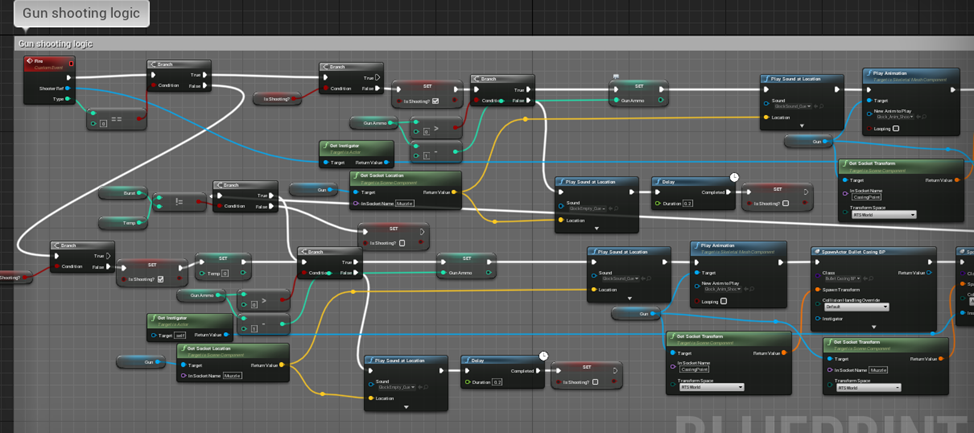Open RTS World dropdown in Muzzle Get Socket Transform

868,388
